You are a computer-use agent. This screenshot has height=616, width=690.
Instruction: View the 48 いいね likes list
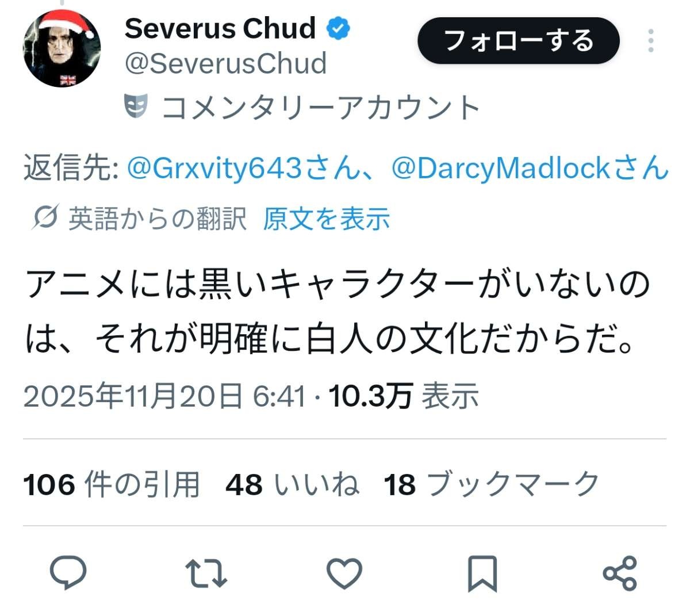[x=292, y=484]
